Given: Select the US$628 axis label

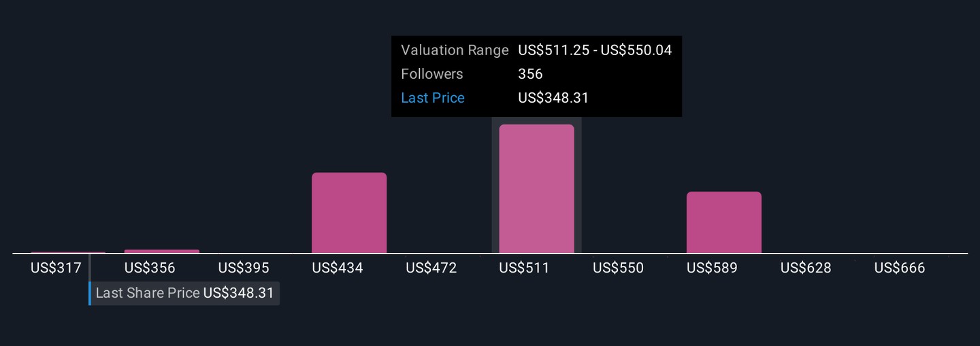Looking at the screenshot, I should point(806,268).
